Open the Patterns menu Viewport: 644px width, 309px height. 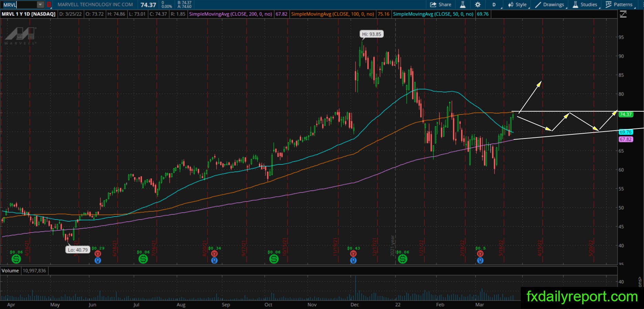[x=619, y=4]
